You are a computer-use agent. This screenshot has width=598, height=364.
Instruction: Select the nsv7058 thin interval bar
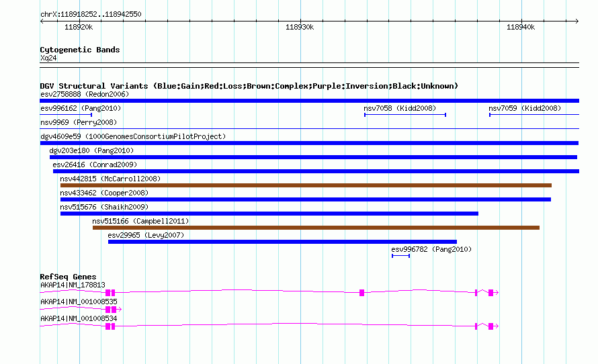pyautogui.click(x=405, y=115)
